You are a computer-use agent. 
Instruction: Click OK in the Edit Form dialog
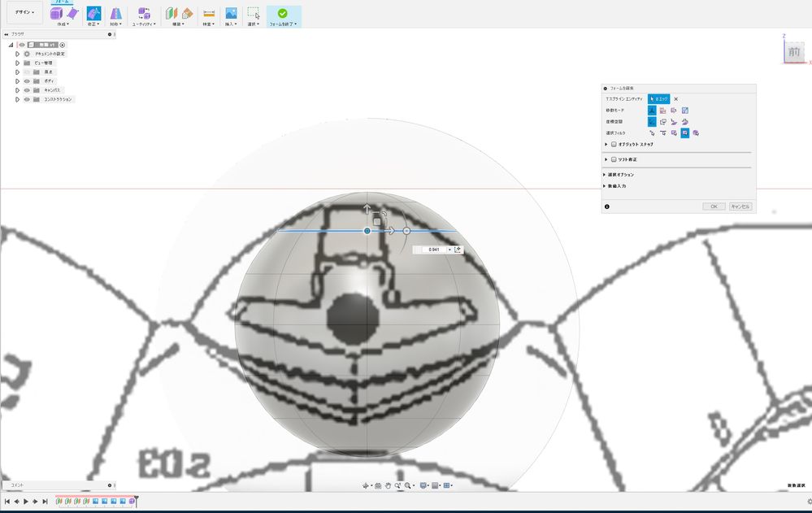pyautogui.click(x=714, y=207)
